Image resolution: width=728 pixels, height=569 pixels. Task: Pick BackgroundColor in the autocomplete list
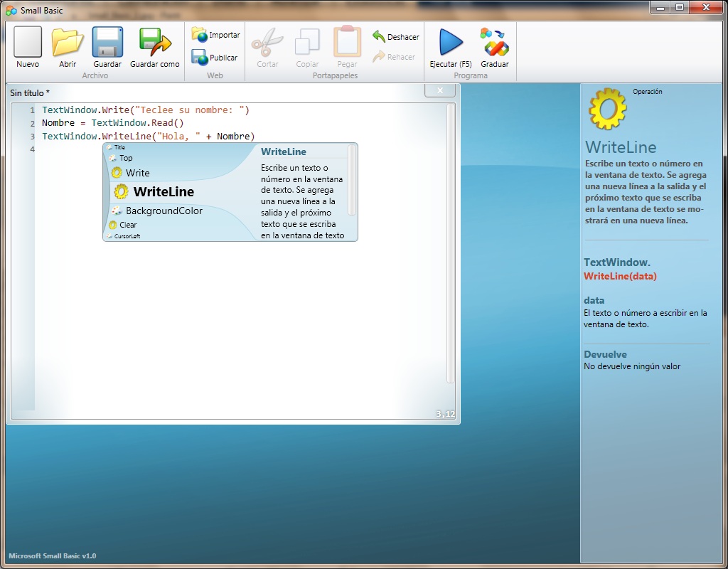tap(164, 211)
